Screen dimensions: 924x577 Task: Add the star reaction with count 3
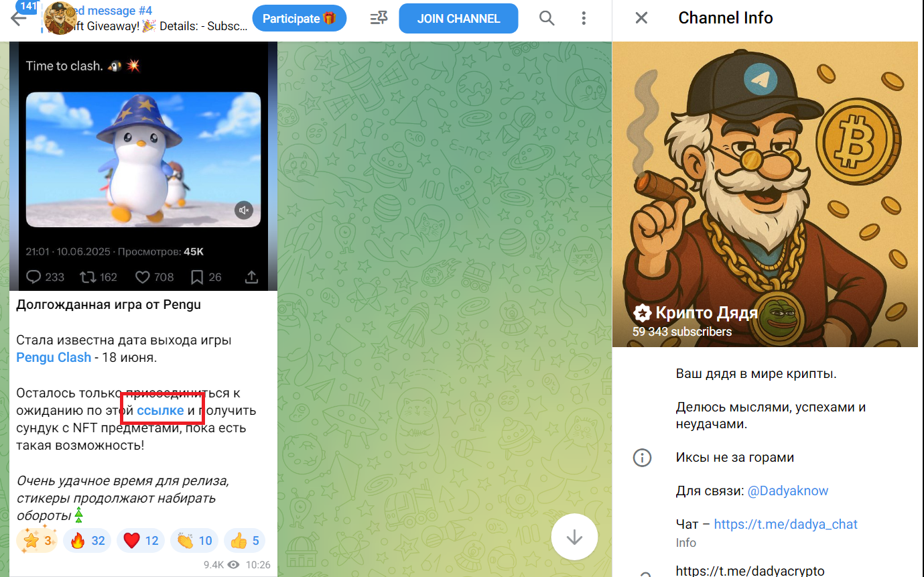38,540
